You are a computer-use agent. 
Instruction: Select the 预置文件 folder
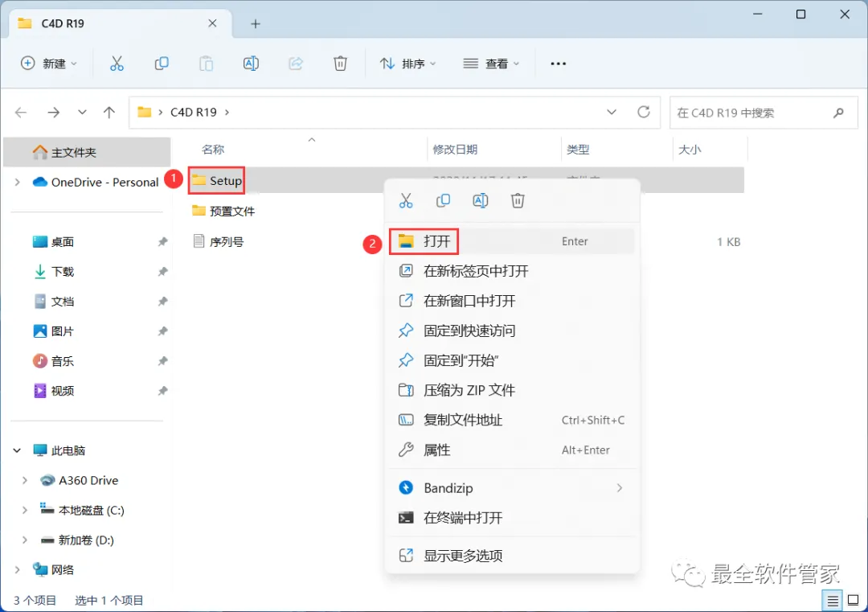coord(223,211)
